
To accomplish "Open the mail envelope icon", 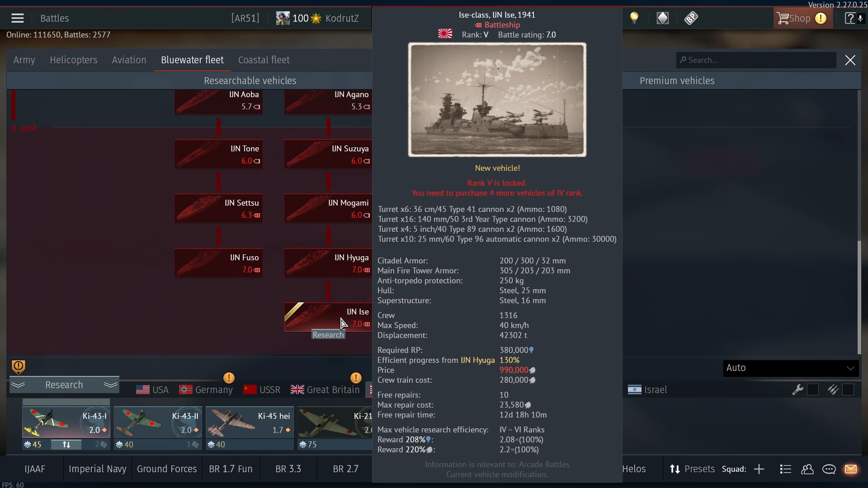I will [850, 469].
